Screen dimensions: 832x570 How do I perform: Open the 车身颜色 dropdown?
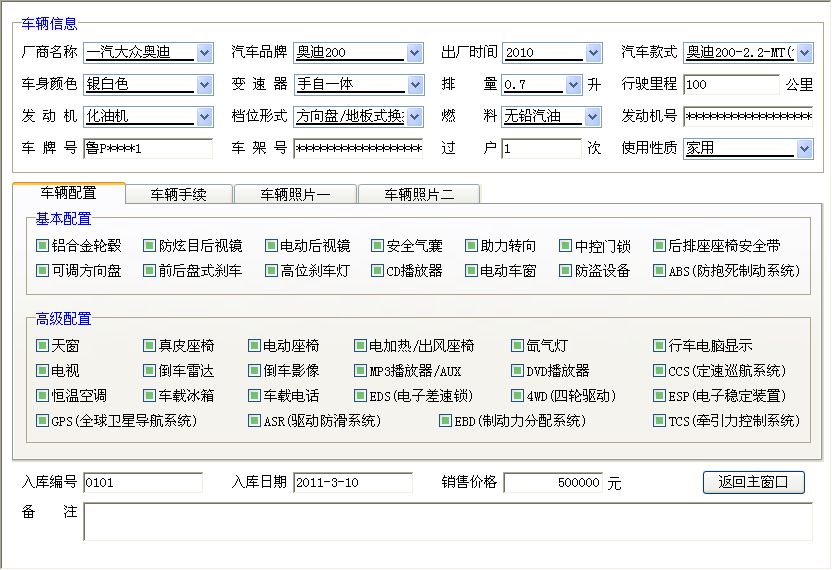pos(204,84)
